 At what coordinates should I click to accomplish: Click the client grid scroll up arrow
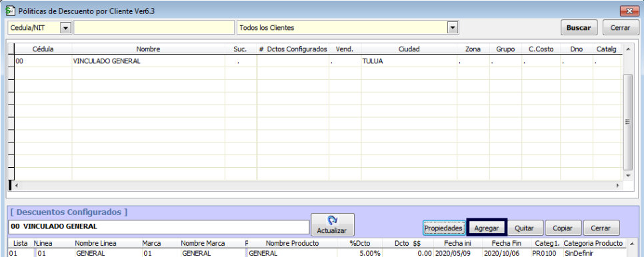(627, 49)
